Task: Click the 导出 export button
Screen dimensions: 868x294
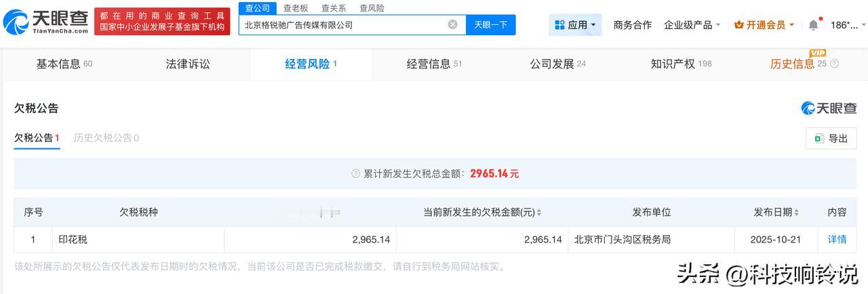Action: [831, 138]
